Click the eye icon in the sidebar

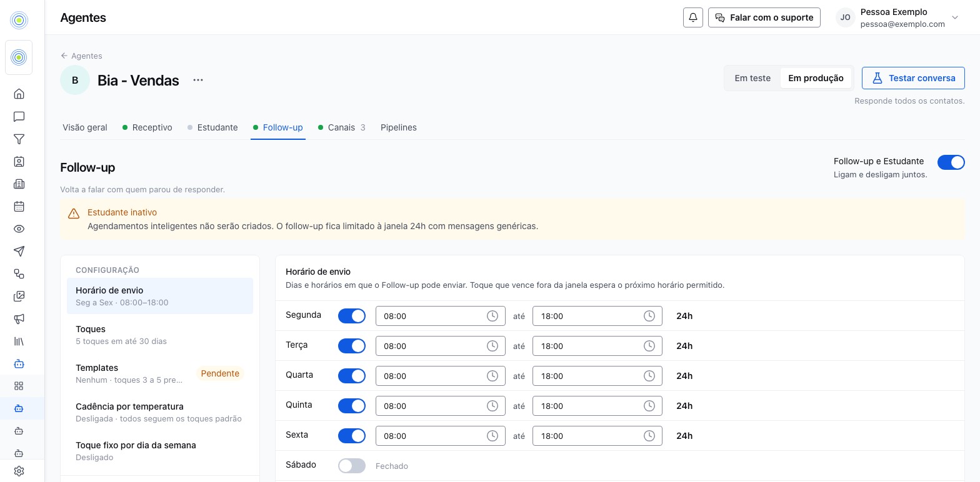19,229
